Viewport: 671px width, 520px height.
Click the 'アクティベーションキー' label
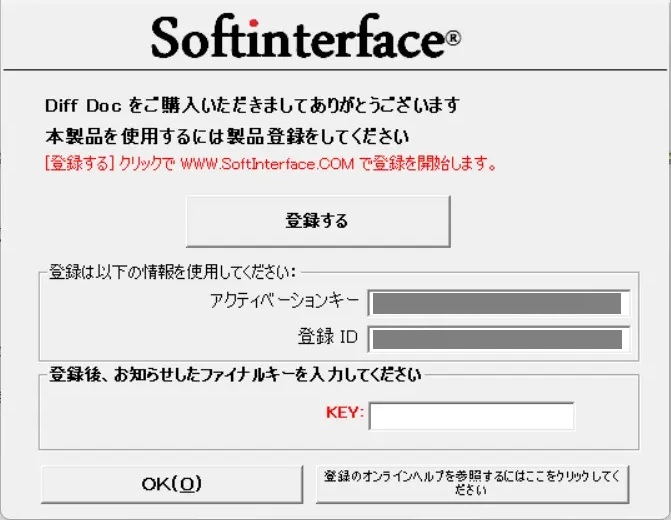click(x=284, y=301)
